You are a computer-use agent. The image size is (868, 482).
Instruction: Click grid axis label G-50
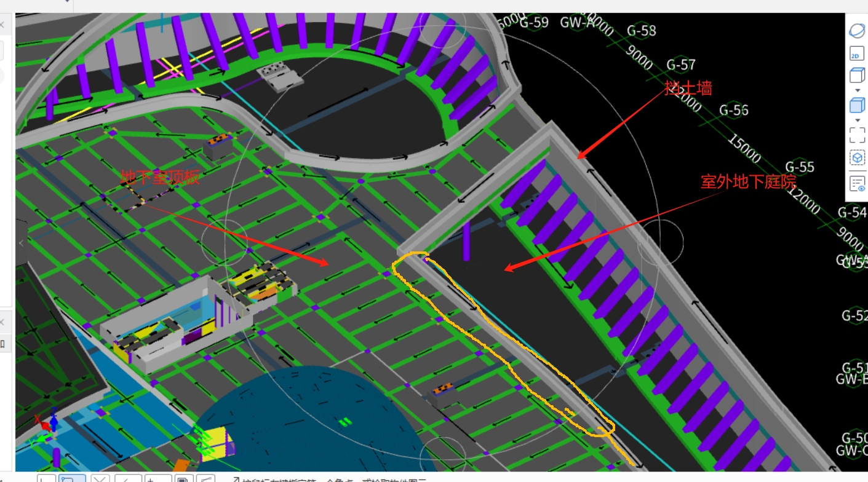(x=854, y=438)
